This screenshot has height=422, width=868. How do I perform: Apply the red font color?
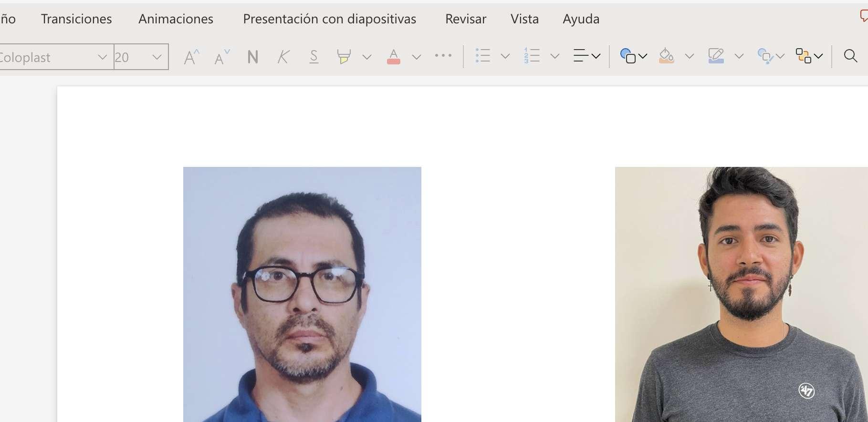393,57
